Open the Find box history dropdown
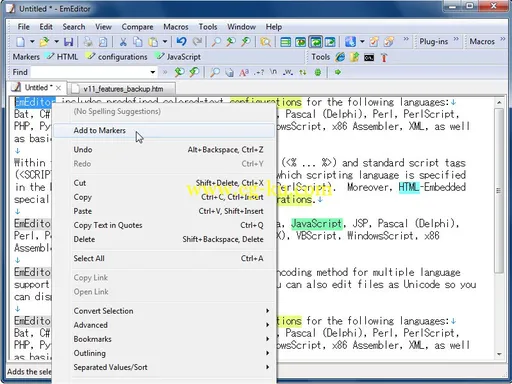This screenshot has height=384, width=512. coord(153,72)
